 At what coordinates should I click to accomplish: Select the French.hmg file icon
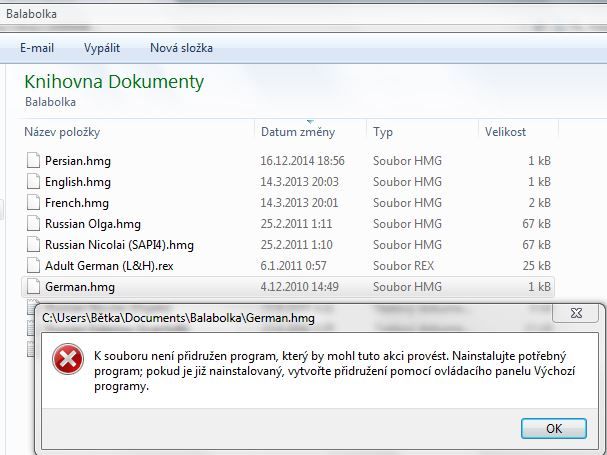coord(33,202)
